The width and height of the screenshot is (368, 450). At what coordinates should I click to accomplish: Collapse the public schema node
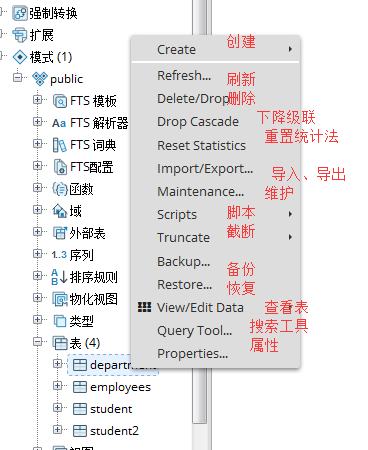click(17, 78)
